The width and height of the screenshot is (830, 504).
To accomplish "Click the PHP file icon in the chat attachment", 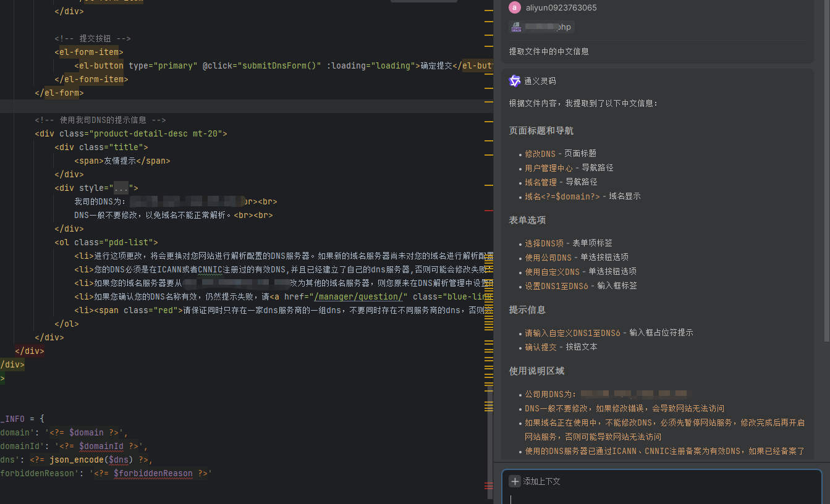I will point(516,27).
